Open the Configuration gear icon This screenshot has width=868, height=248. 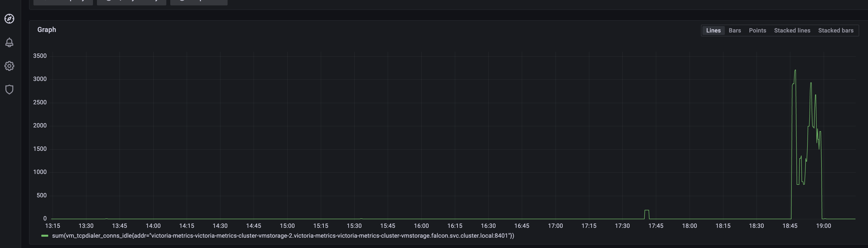point(9,66)
